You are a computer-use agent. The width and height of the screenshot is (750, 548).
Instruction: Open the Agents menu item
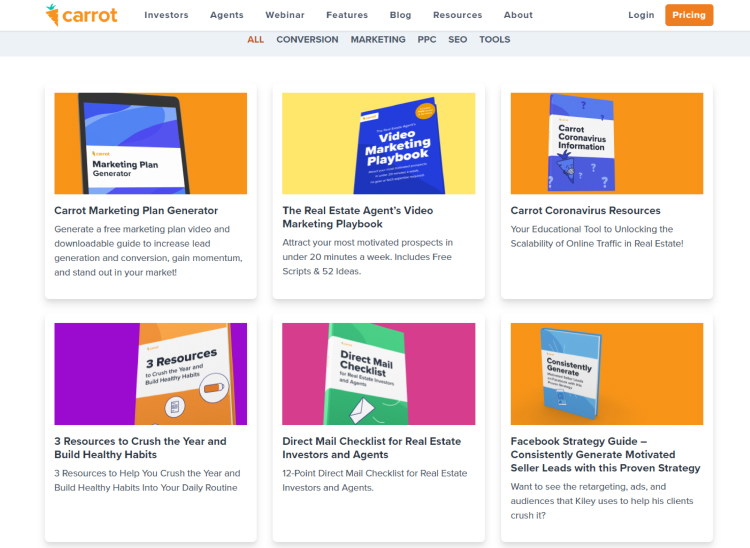point(227,15)
